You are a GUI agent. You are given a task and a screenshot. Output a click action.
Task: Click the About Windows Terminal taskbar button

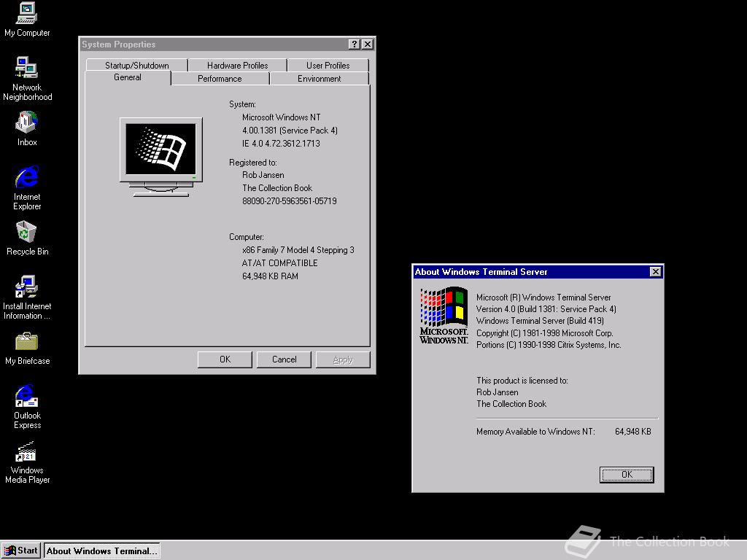(102, 551)
